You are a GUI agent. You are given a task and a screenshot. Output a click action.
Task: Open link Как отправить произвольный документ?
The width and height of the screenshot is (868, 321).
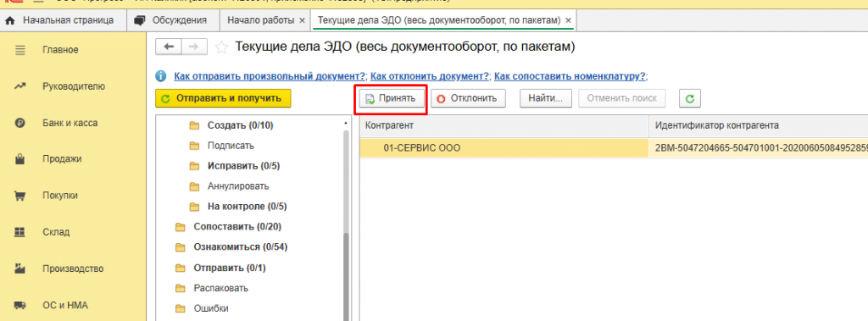point(270,76)
